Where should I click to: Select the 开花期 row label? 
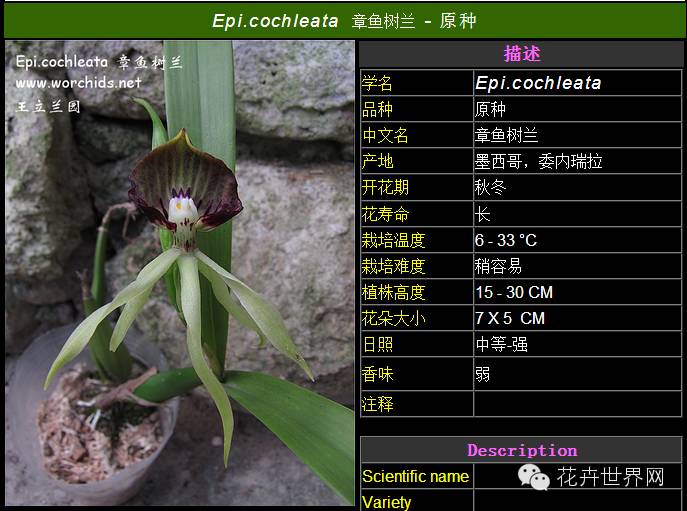click(x=385, y=187)
